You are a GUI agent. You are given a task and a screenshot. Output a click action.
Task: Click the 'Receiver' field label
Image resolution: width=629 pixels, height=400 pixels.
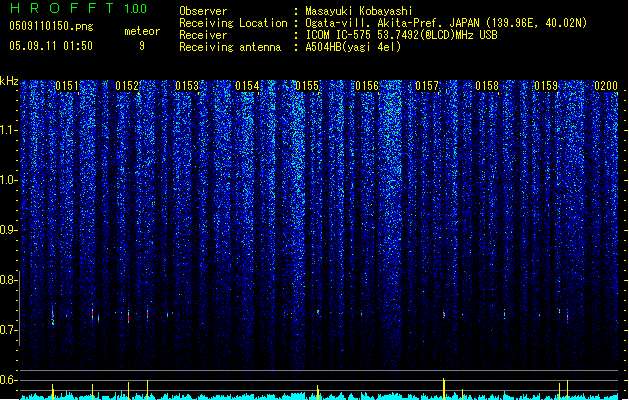click(x=203, y=35)
